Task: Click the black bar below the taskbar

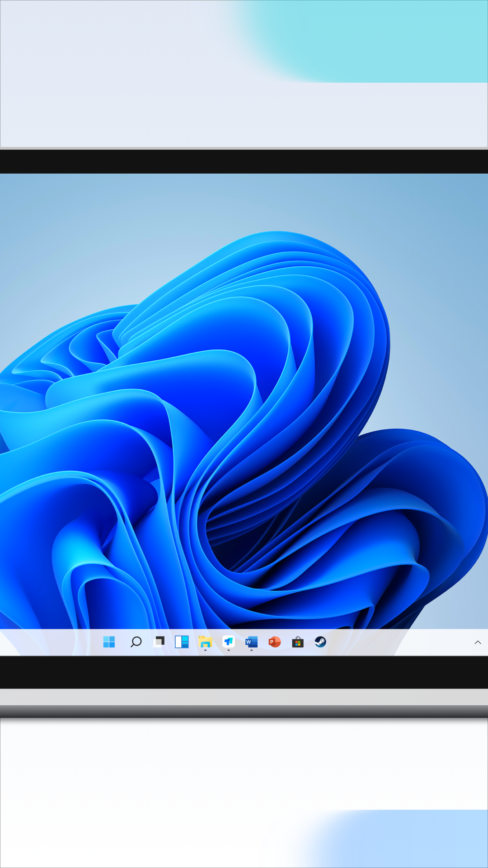Action: (x=244, y=672)
